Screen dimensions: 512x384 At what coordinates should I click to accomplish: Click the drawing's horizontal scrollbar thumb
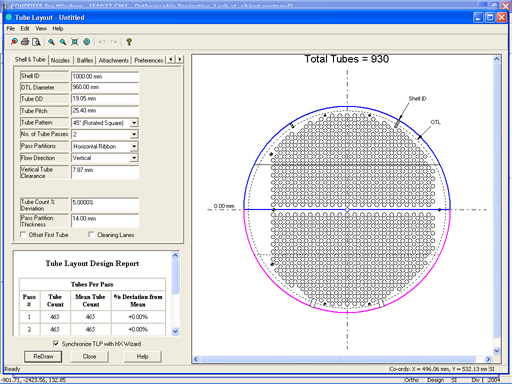[338, 359]
